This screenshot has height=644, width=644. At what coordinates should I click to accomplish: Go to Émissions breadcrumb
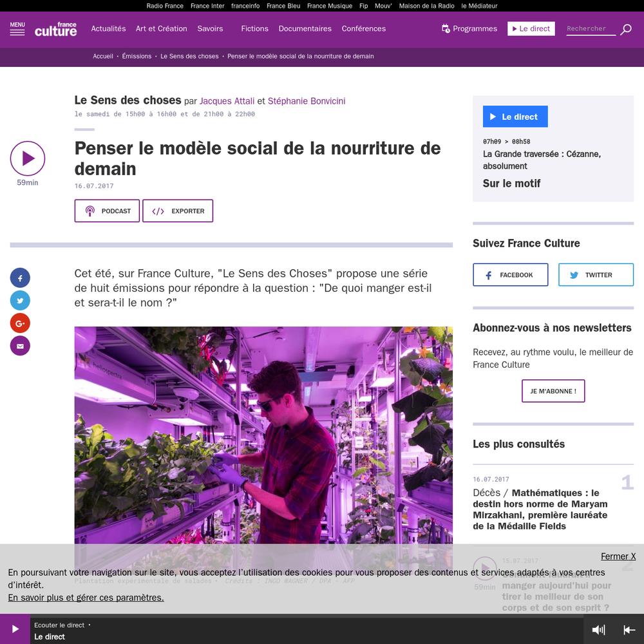point(137,56)
